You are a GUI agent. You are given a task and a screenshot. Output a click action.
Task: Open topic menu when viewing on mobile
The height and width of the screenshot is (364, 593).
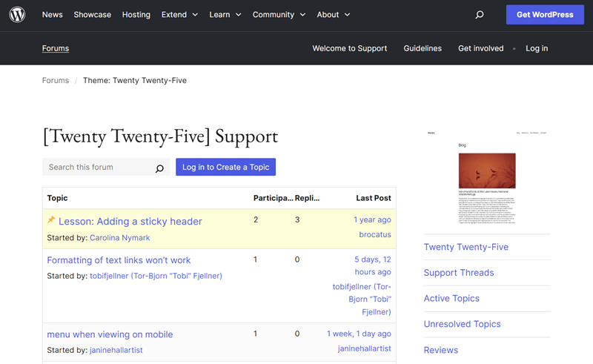coord(110,334)
